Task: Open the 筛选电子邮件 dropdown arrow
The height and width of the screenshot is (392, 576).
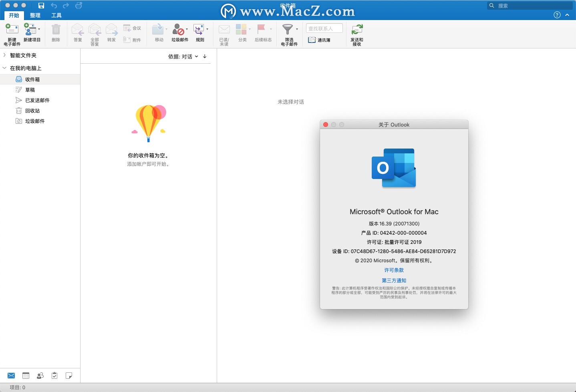Action: 297,29
